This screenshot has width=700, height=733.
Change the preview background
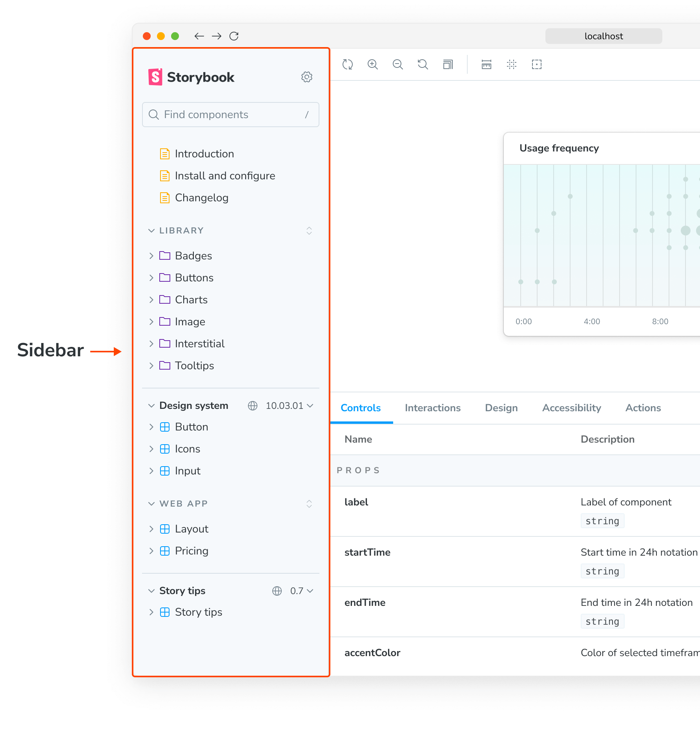448,64
